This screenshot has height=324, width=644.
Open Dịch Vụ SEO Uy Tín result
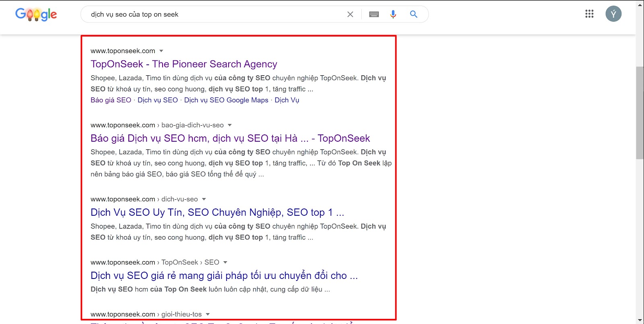point(217,213)
